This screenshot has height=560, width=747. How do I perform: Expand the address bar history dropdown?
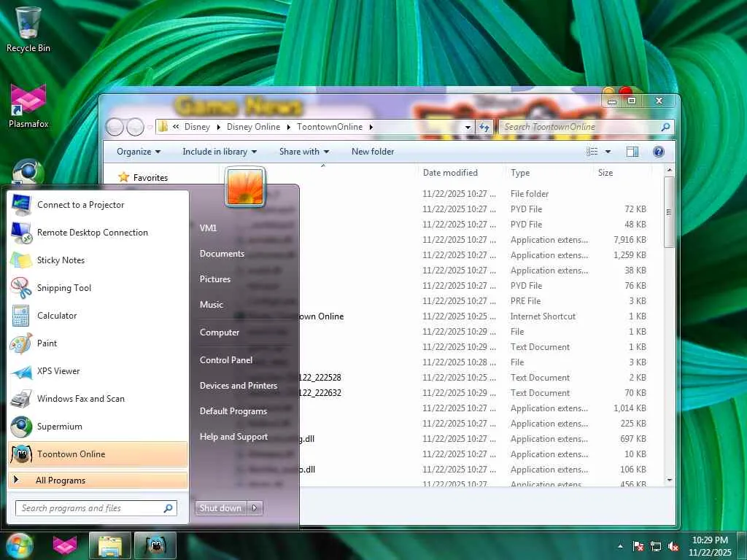(x=468, y=127)
